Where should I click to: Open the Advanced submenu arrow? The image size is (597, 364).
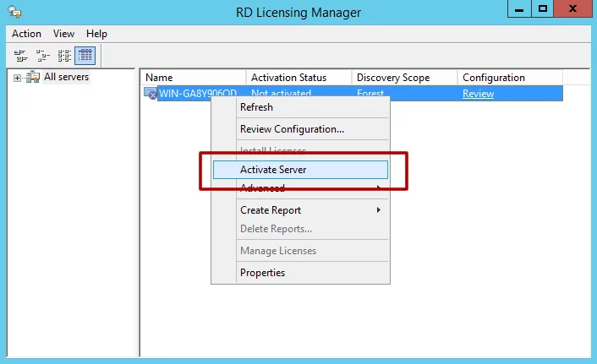point(378,188)
